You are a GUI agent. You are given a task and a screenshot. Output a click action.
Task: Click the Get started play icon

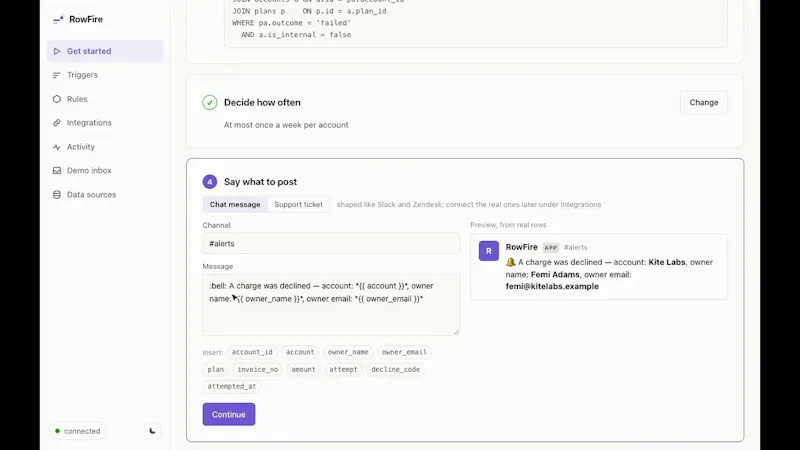(x=57, y=51)
